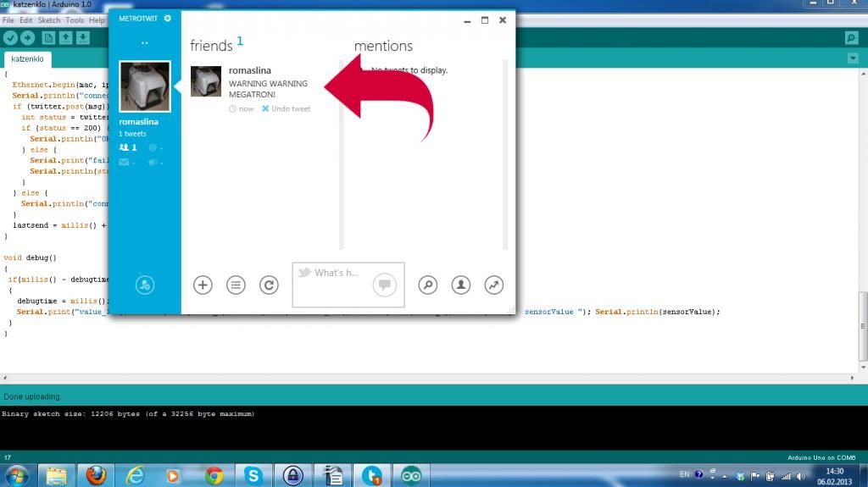The height and width of the screenshot is (487, 868).
Task: Click the Arduino editor horizontal scrollbar
Action: pyautogui.click(x=428, y=378)
